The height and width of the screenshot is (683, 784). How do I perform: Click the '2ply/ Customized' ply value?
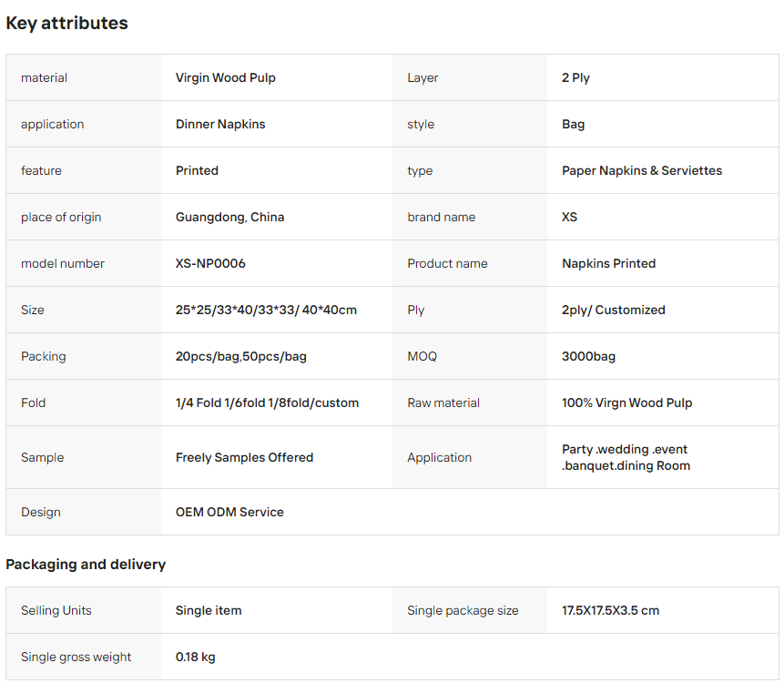point(614,310)
